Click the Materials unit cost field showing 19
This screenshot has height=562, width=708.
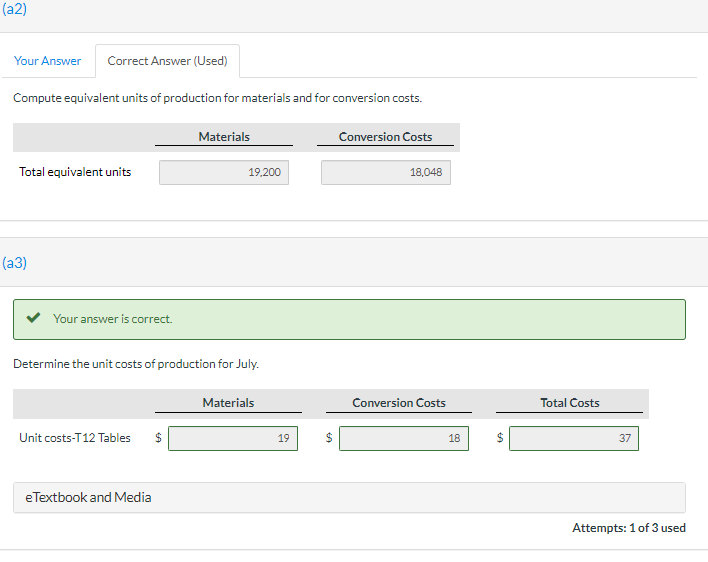tap(233, 438)
